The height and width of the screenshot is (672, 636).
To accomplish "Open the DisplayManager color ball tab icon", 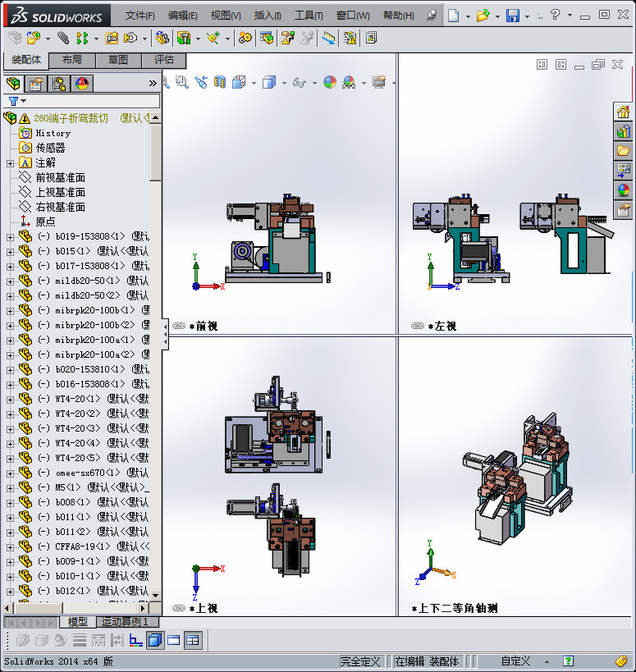I will (x=82, y=84).
